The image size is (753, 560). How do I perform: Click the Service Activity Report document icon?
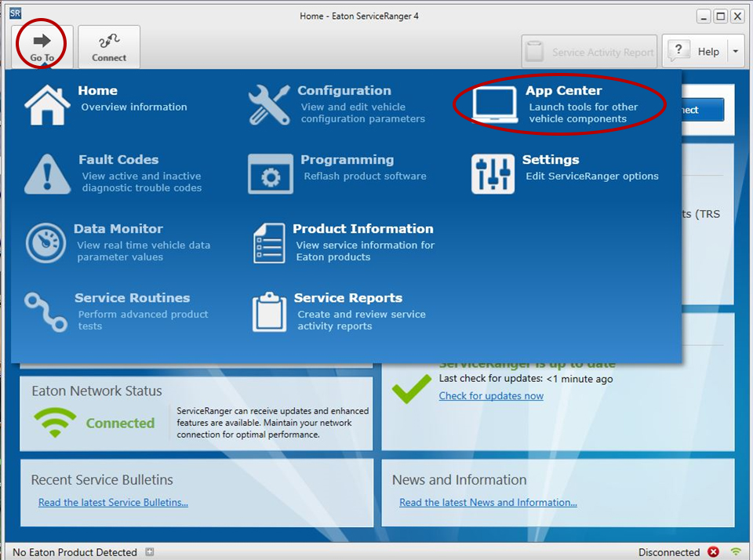click(534, 51)
